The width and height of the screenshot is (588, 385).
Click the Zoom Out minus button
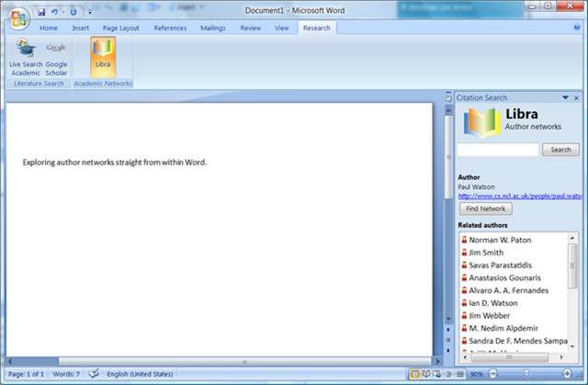[493, 374]
